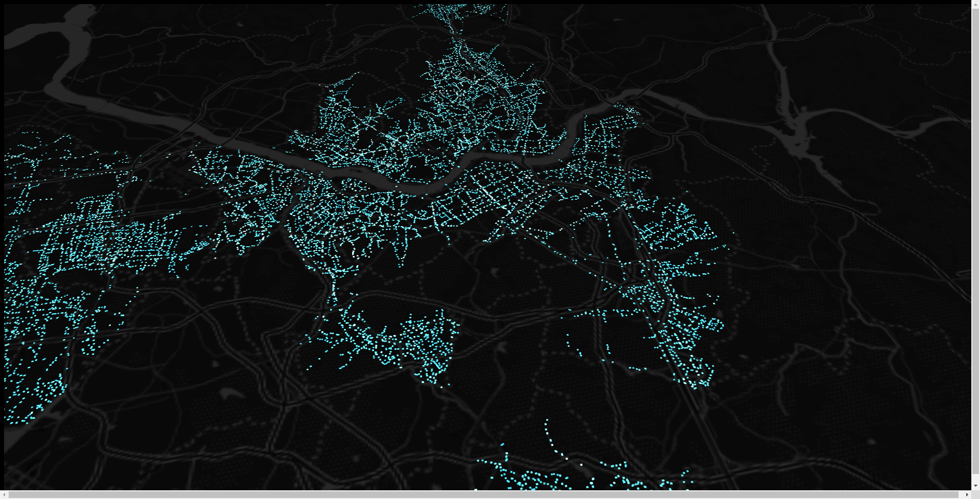Click the vertical scrollbar's down arrow
The width and height of the screenshot is (980, 499).
(975, 486)
